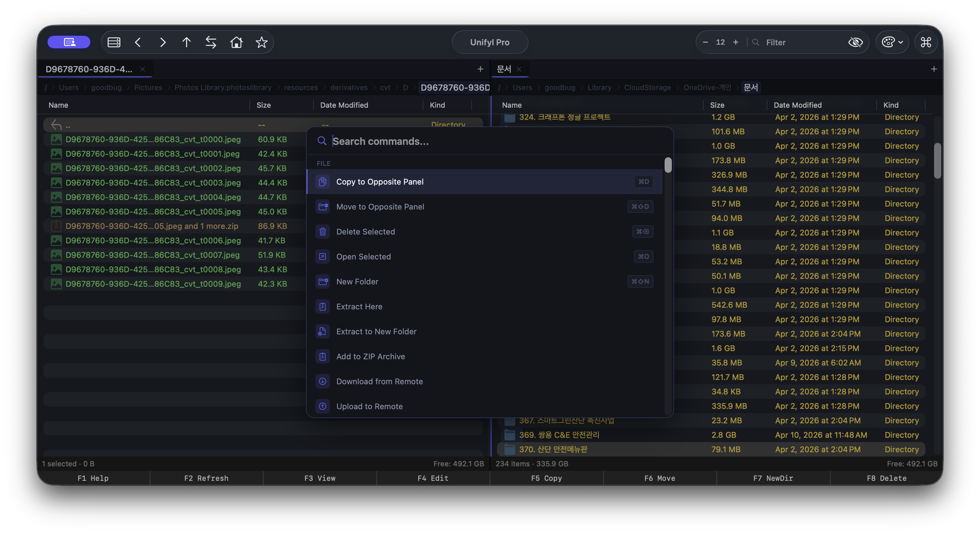Toggle the purple panel mode button

69,42
